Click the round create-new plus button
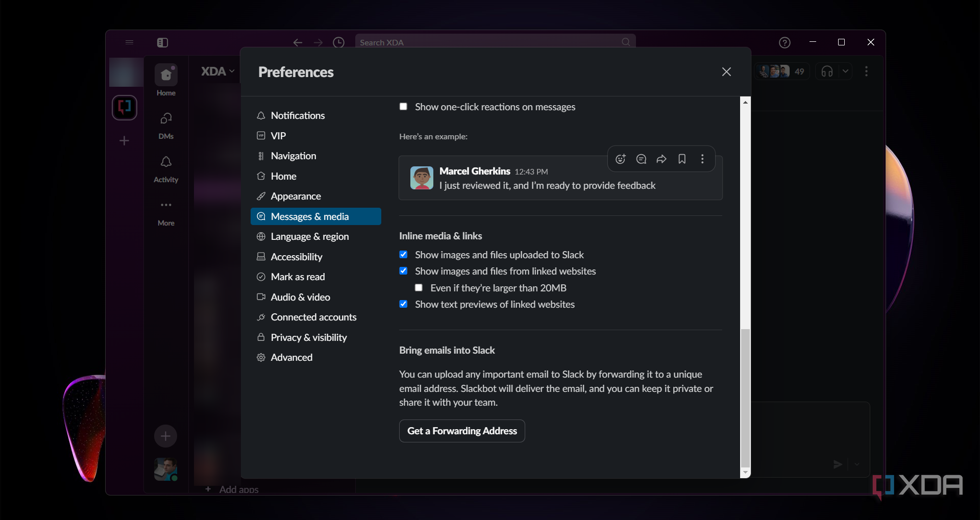Screen dimensions: 980x520 pos(165,436)
